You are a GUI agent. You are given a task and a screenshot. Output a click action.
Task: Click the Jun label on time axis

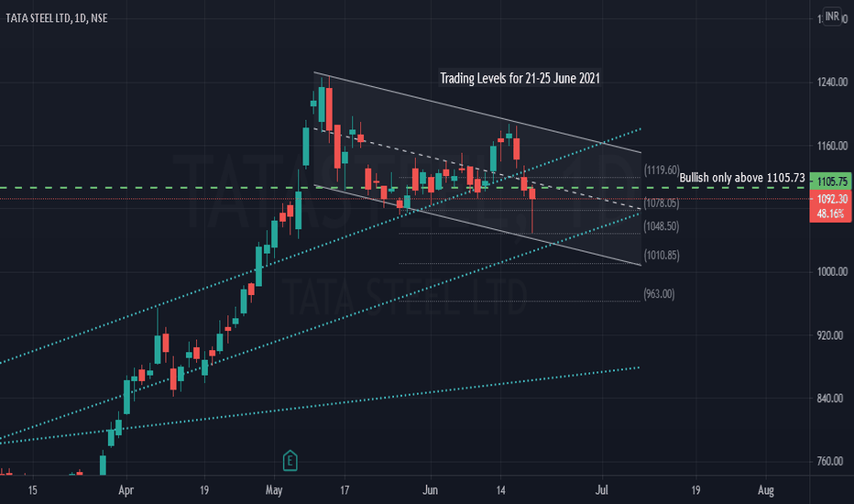pyautogui.click(x=431, y=490)
